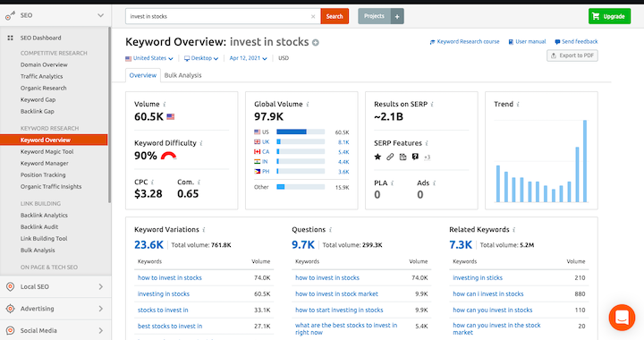Click the 9.7K questions count
Viewport: 644px width, 340px height.
tap(303, 245)
